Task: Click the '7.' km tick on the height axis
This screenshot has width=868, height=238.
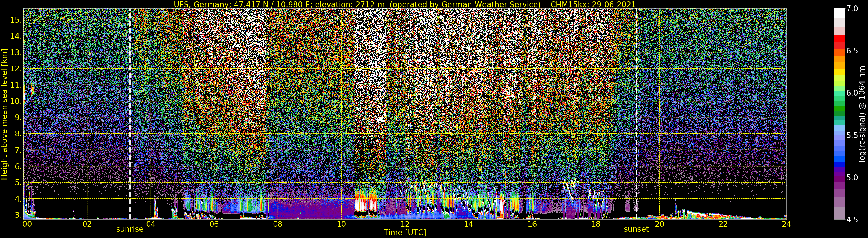Action: pos(18,150)
